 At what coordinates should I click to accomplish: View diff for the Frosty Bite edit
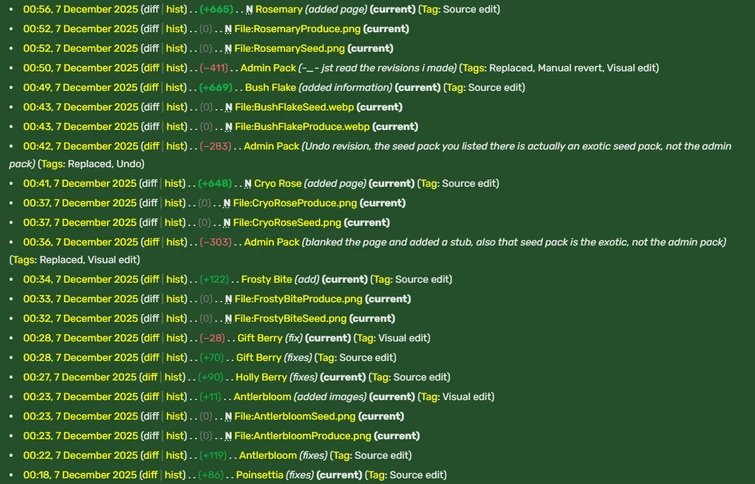coord(151,279)
